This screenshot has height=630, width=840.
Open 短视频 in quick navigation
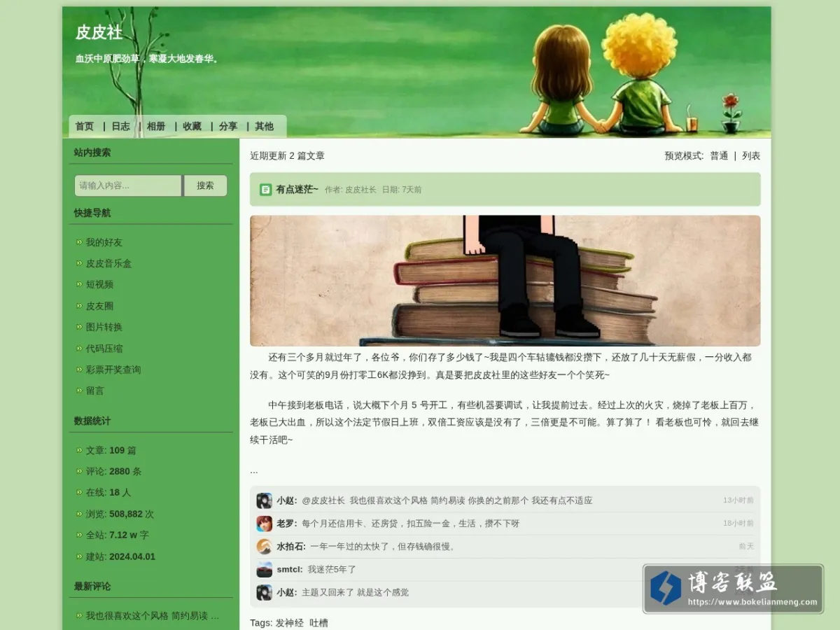coord(99,284)
